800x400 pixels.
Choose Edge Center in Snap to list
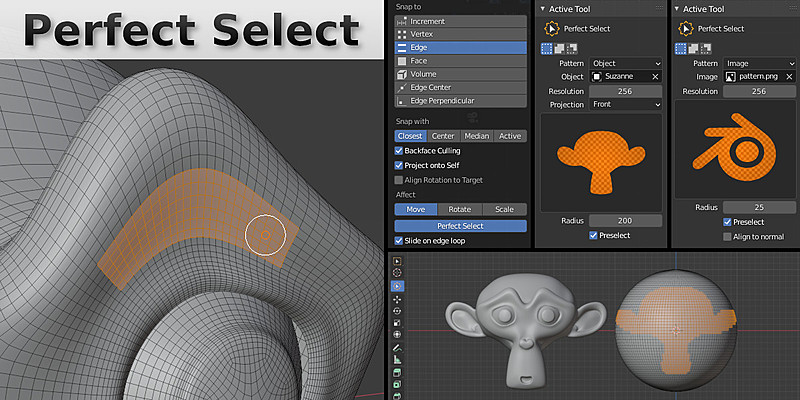461,87
